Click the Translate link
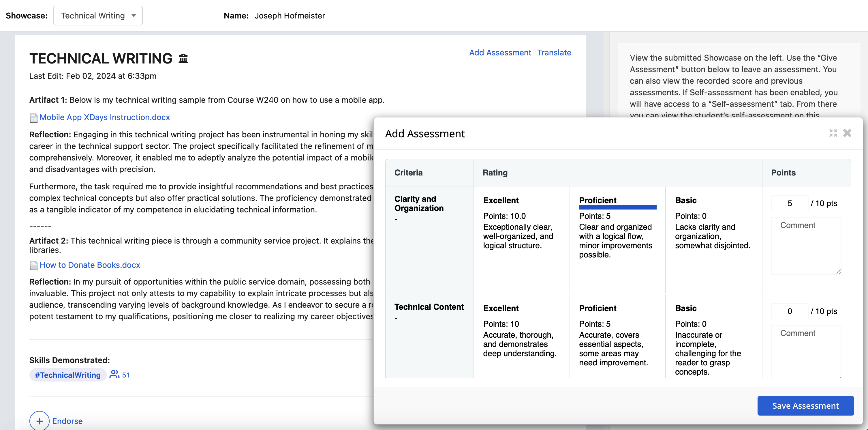Screen dimensions: 868x430 [554, 53]
